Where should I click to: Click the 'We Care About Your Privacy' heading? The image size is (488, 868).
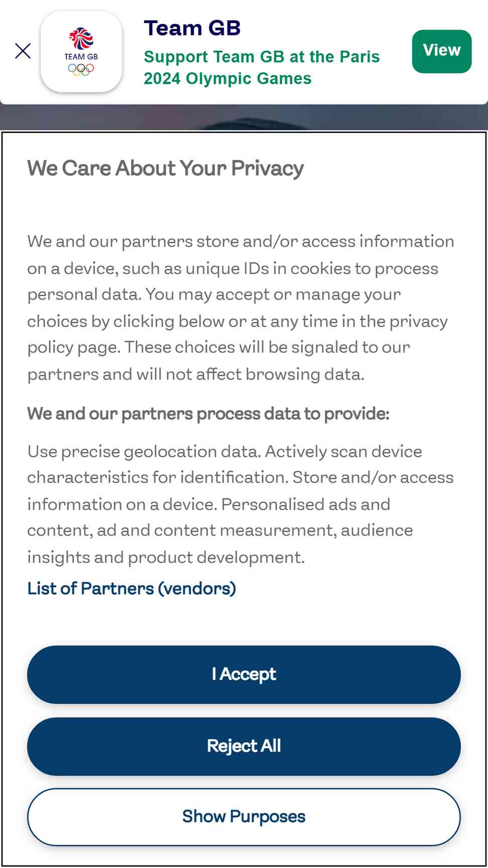pos(166,168)
